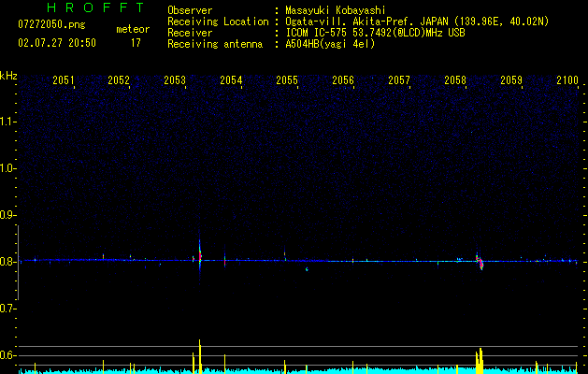This screenshot has width=588, height=374.
Task: Click observer name Masayuki Kobayashi
Action: click(335, 10)
